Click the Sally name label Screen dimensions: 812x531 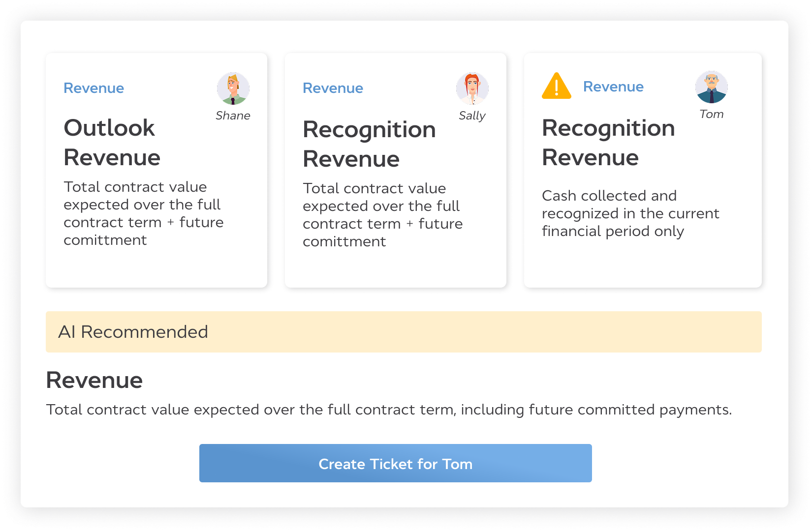[472, 116]
